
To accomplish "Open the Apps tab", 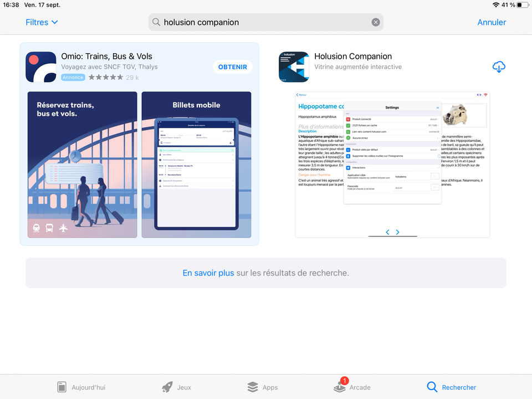I will [263, 387].
